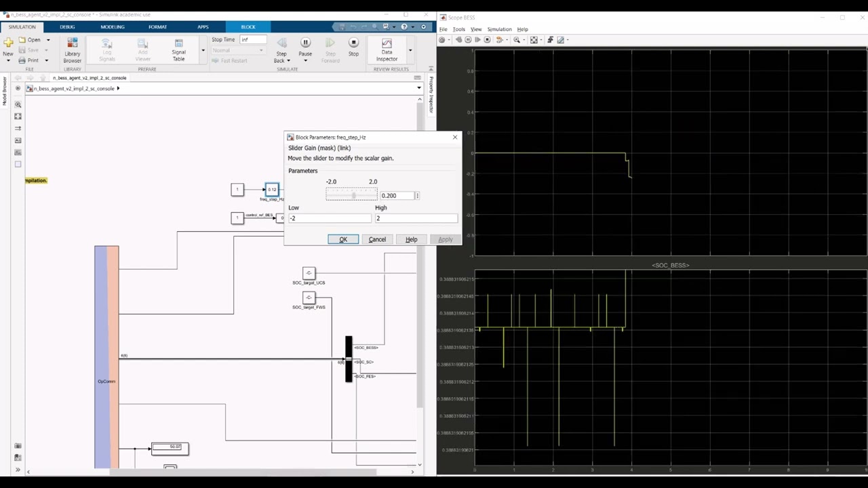Viewport: 868px width, 488px height.
Task: Click the Low limit input field
Action: (330, 218)
